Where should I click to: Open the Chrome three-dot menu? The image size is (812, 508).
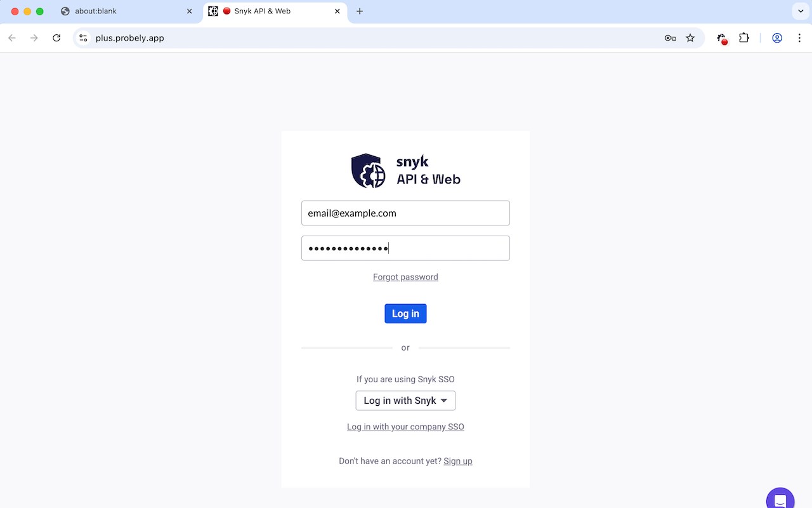[799, 38]
